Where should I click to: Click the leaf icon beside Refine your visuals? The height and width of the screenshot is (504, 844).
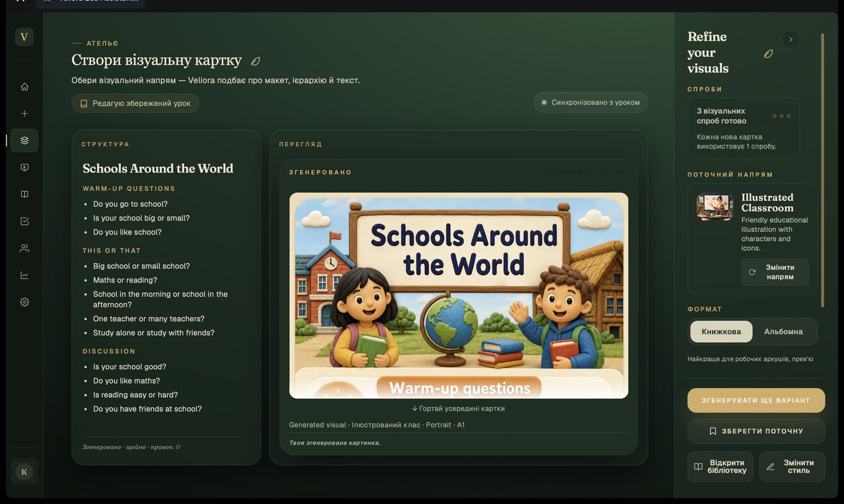tap(768, 53)
